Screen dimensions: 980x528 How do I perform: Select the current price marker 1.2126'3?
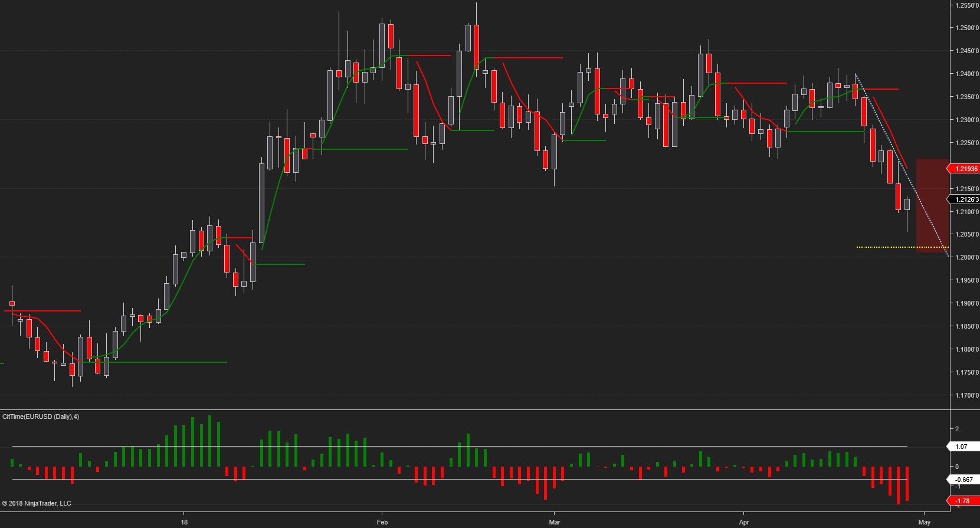tap(963, 199)
